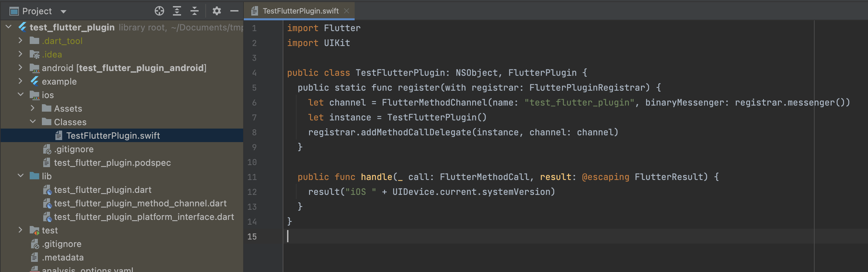Click the test folder icon
Screen dimensions: 868x272
click(34, 230)
